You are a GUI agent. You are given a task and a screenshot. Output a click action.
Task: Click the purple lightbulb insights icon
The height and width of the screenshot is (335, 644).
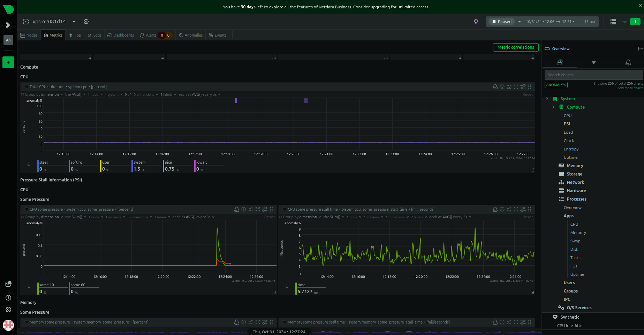[x=476, y=22]
